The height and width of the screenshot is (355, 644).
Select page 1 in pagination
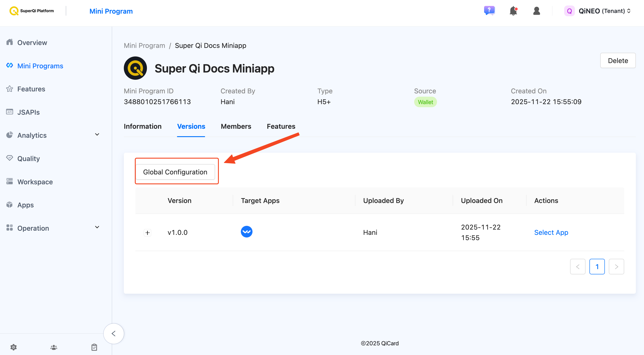(597, 266)
